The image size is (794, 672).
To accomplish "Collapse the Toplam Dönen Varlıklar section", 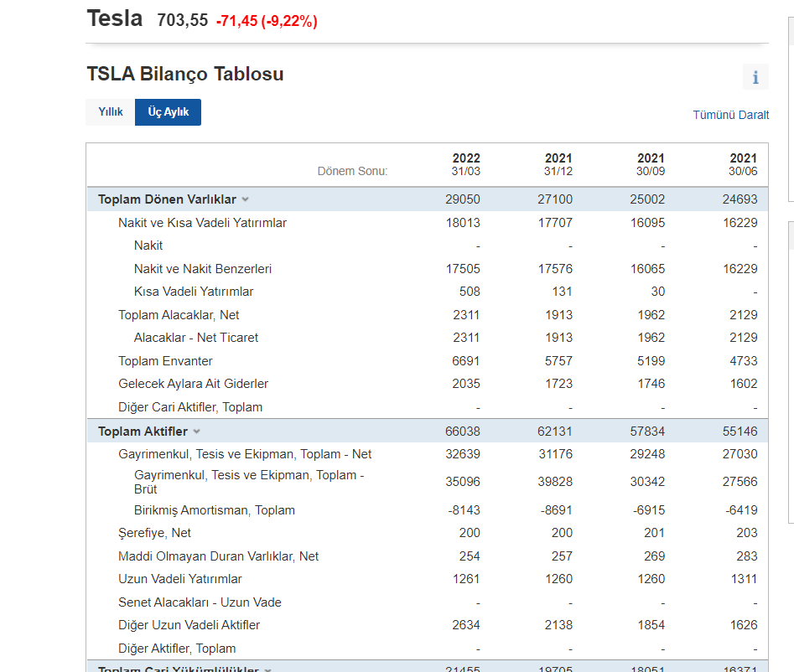I will point(245,199).
